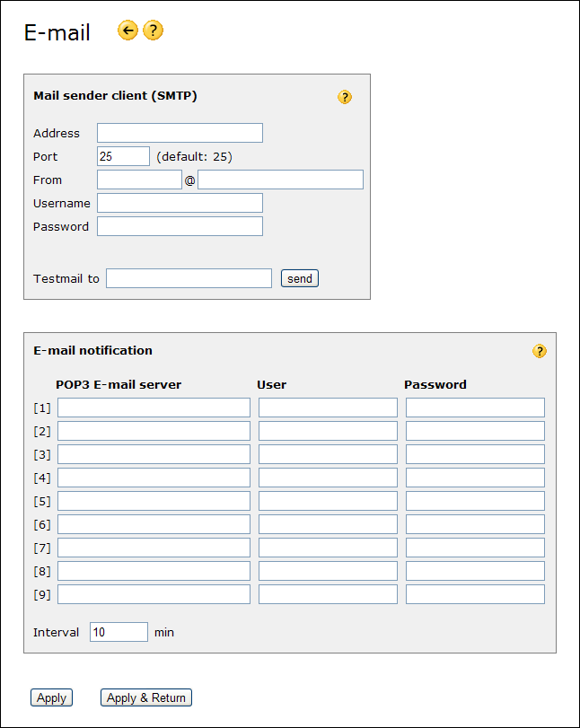
Task: Select the SMTP Port field
Action: tap(123, 156)
